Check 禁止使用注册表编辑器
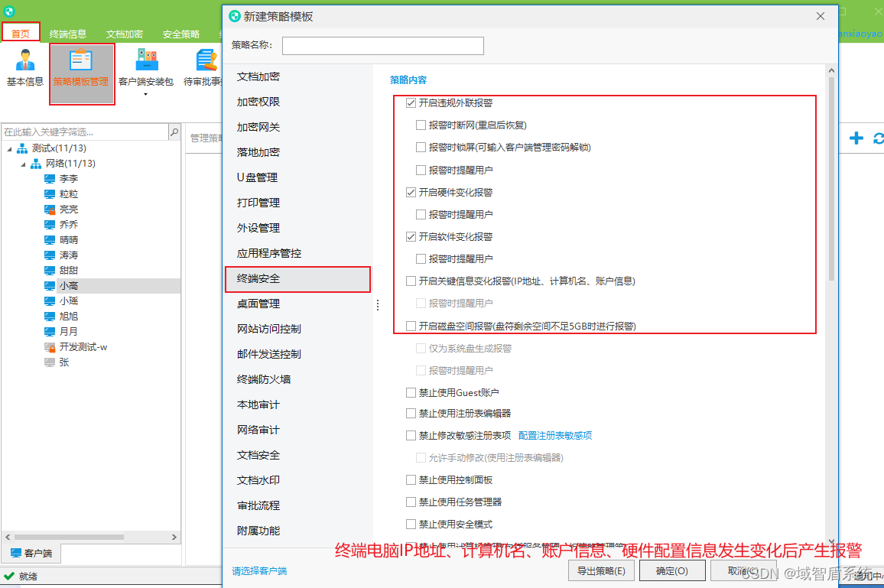Image resolution: width=884 pixels, height=588 pixels. (411, 413)
